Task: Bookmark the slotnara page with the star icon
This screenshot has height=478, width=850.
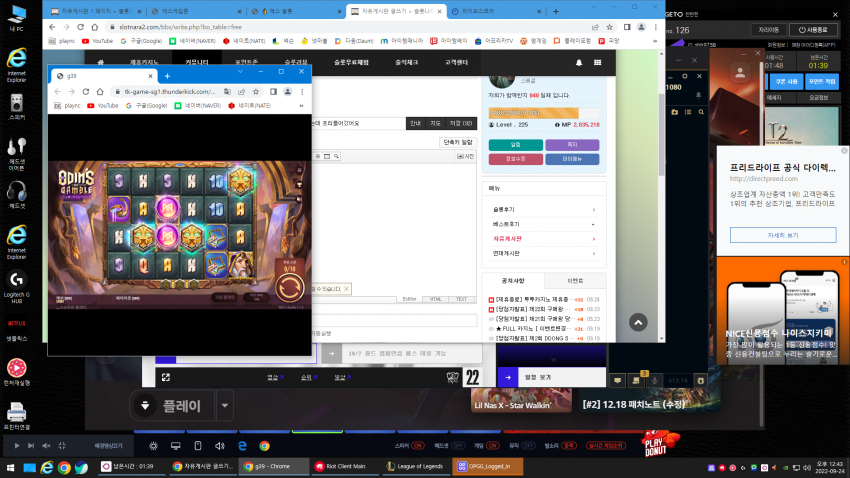Action: [609, 27]
